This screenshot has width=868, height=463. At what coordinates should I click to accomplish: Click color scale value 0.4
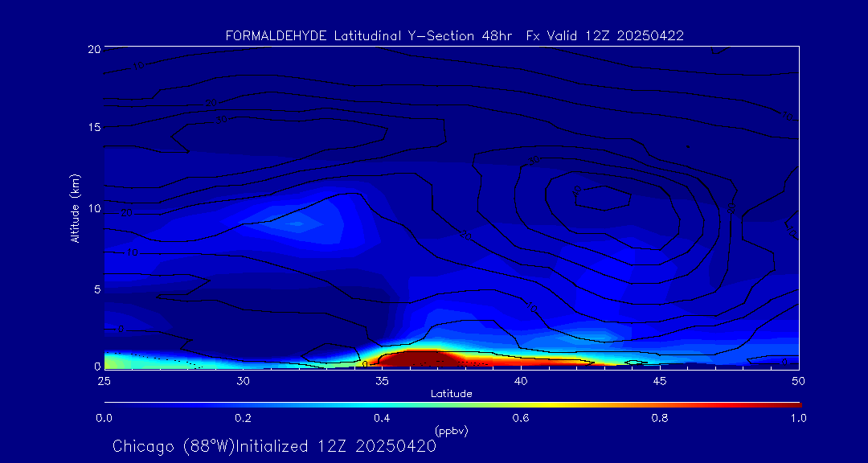click(383, 418)
